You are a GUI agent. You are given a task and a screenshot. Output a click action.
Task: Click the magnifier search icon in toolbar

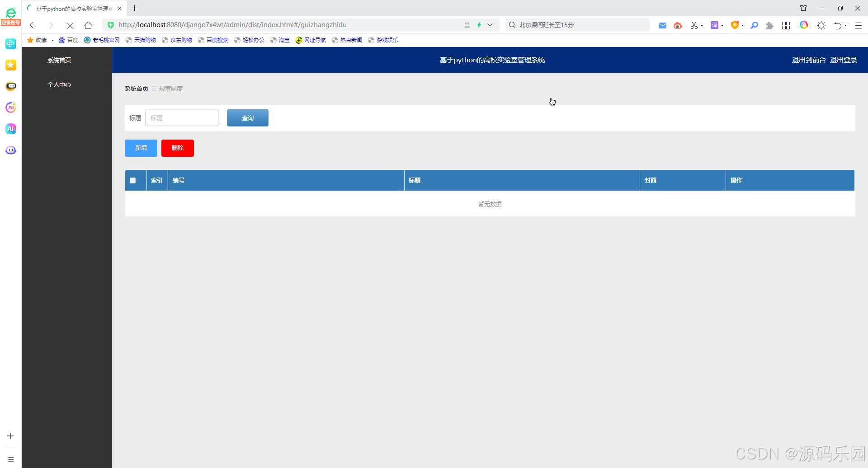coord(754,25)
